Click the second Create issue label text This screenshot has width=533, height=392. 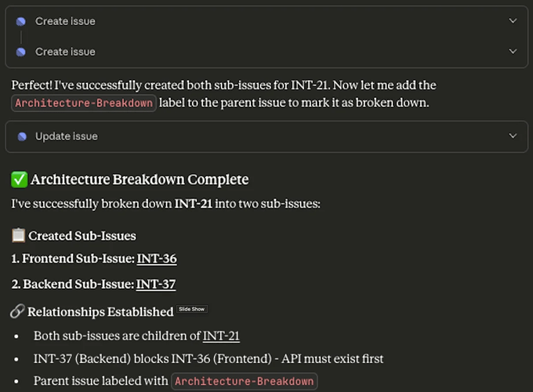pyautogui.click(x=65, y=52)
